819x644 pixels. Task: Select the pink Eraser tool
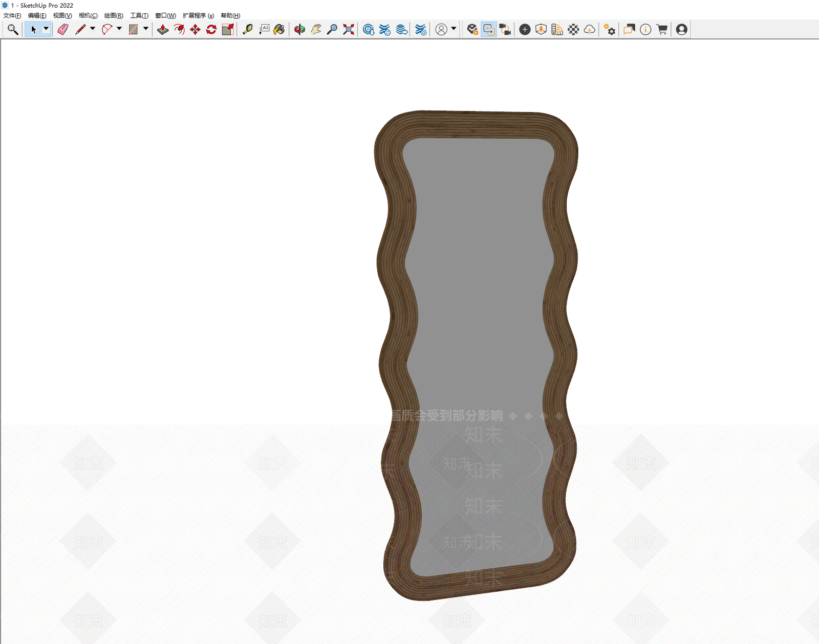pos(63,30)
